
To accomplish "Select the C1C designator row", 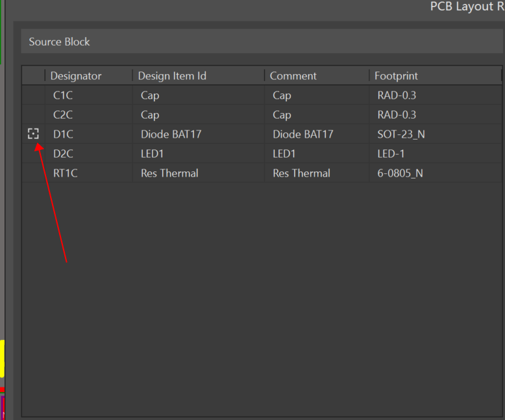I will click(x=63, y=95).
